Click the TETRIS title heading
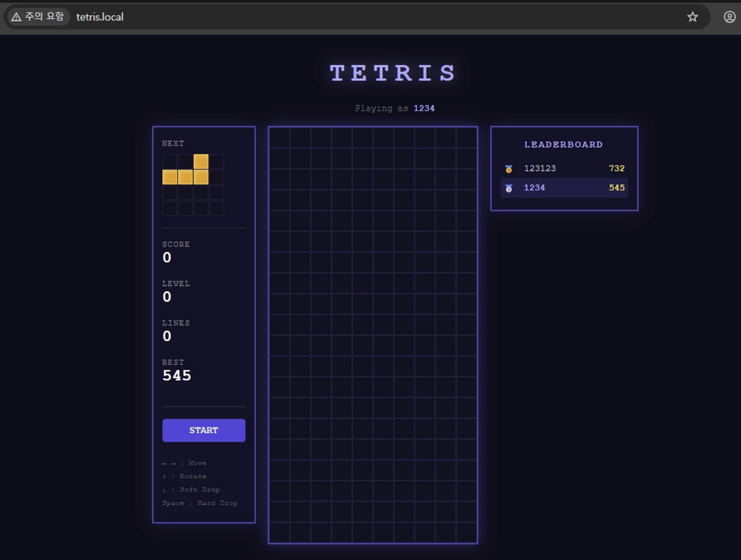The image size is (741, 560). [x=392, y=73]
